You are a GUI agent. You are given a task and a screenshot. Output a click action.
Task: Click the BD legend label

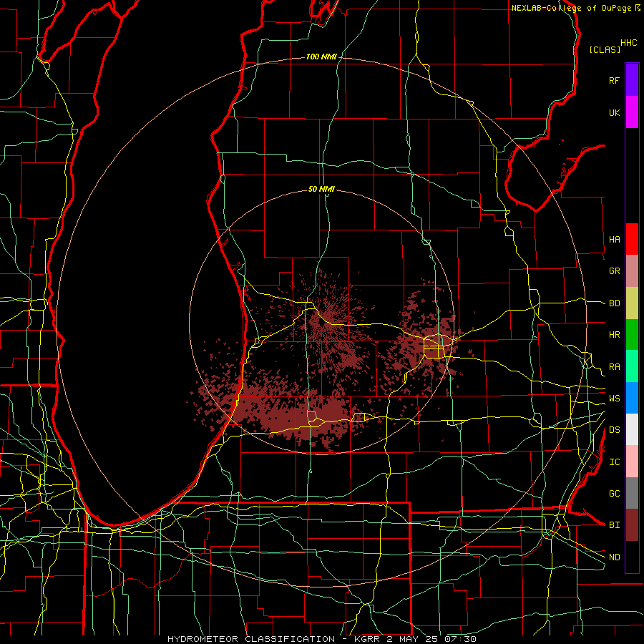click(x=614, y=303)
